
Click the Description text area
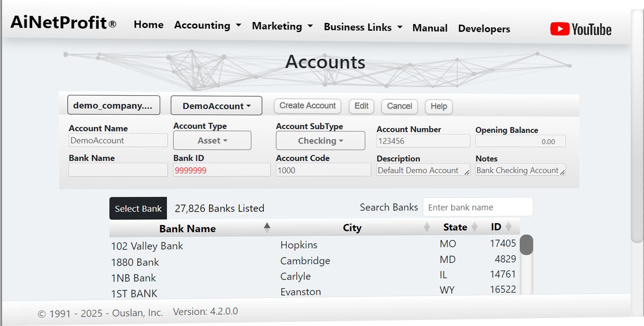tap(423, 170)
